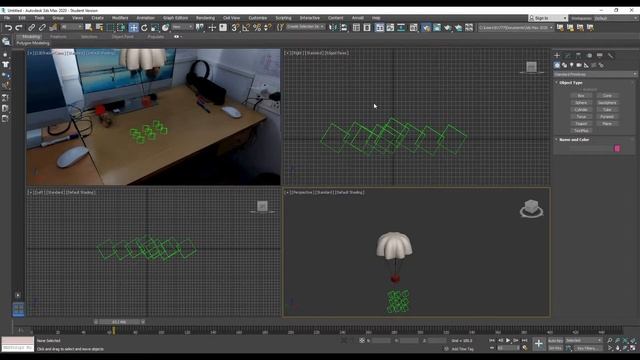Open the Render Setup icon
This screenshot has width=640, height=360.
click(426, 28)
